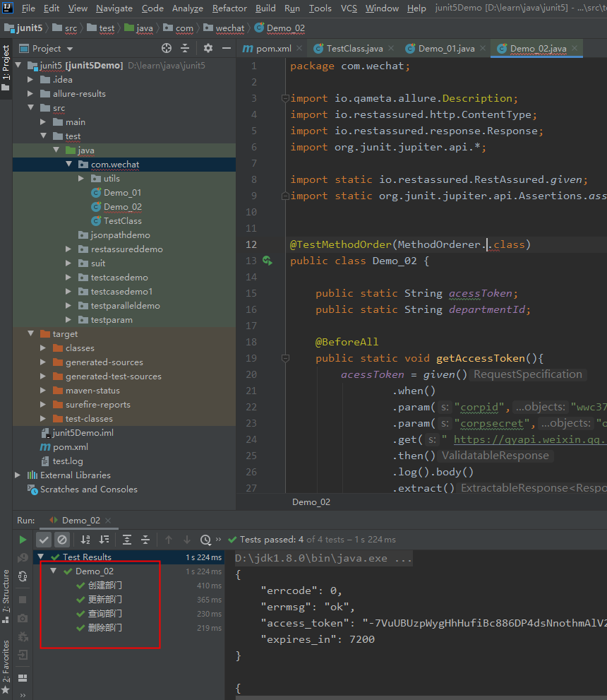The image size is (607, 700).
Task: Expand the restassureddemo package
Action: 68,249
